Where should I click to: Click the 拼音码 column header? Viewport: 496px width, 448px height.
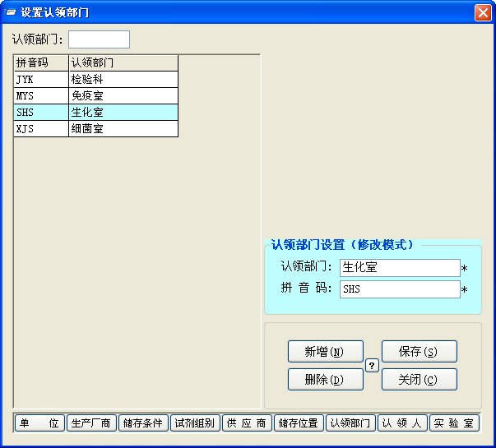[41, 62]
